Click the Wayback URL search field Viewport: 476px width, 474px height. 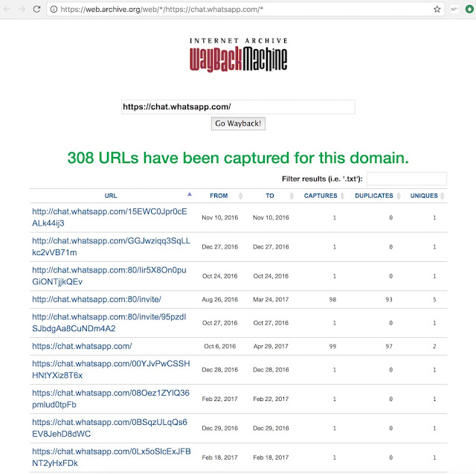238,107
